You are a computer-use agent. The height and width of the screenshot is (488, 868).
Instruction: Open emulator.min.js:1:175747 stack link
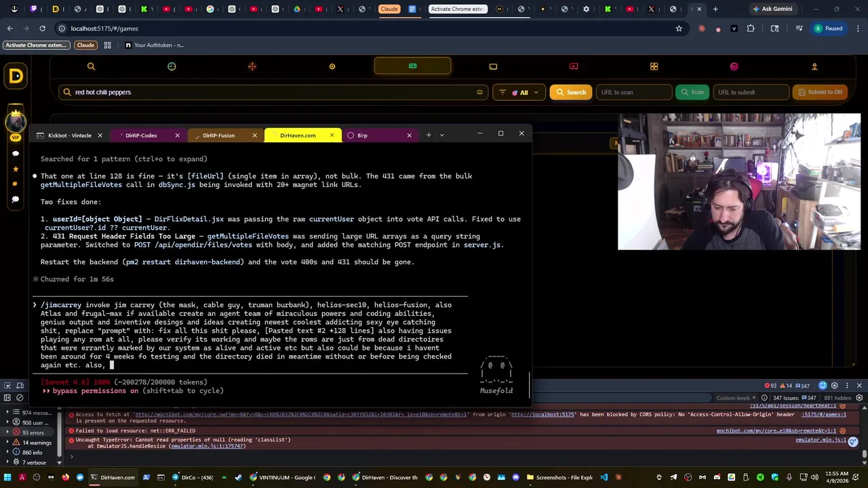(208, 446)
